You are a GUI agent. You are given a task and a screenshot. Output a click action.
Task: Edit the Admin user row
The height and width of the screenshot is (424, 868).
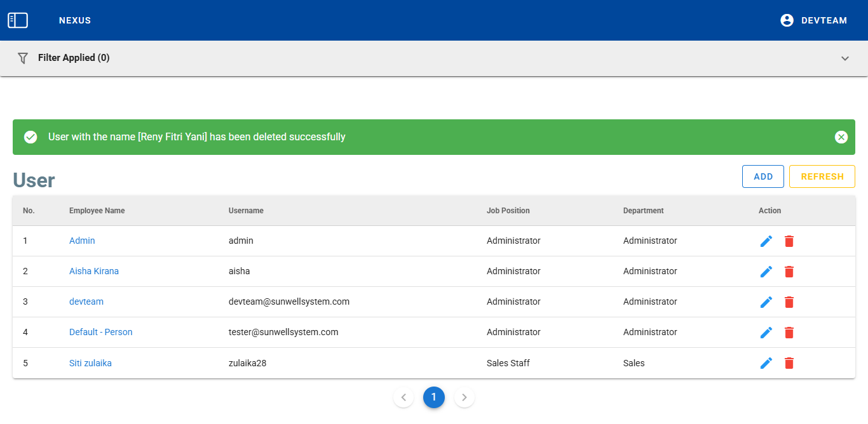coord(766,241)
